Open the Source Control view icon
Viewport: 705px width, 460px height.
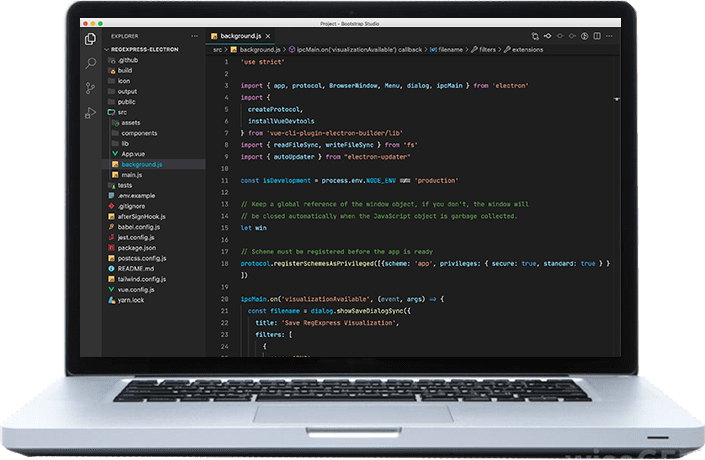click(x=91, y=87)
